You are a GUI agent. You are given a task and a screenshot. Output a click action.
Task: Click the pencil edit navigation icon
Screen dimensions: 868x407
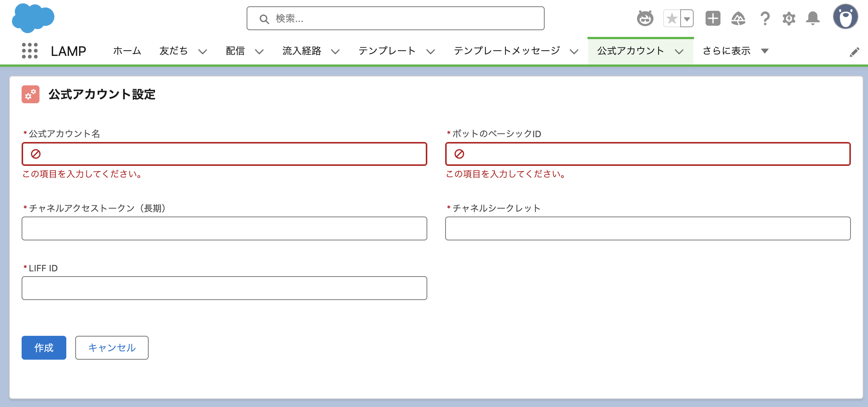(x=854, y=52)
